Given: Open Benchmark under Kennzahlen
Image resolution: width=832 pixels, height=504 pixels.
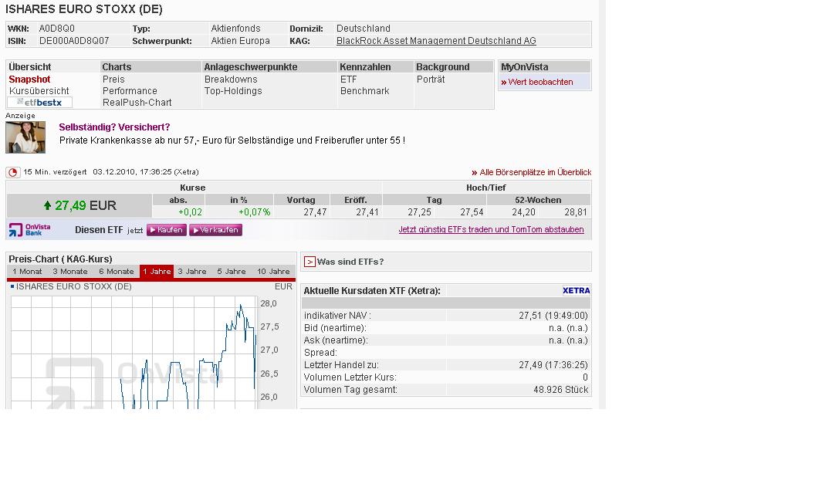Looking at the screenshot, I should (x=364, y=91).
